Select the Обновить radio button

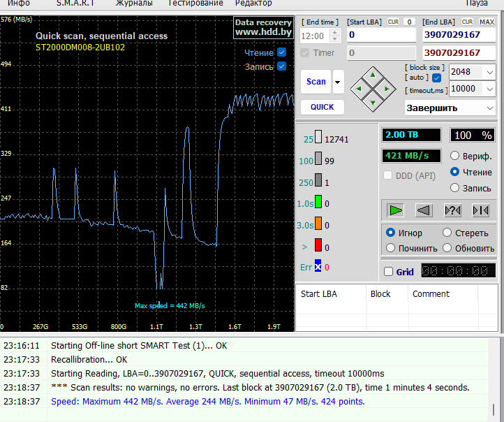[x=447, y=248]
